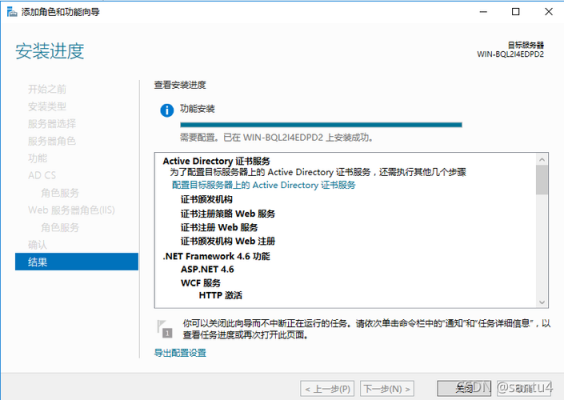Select the 服务器角色 step in the sidebar
This screenshot has width=564, height=400.
coord(52,141)
